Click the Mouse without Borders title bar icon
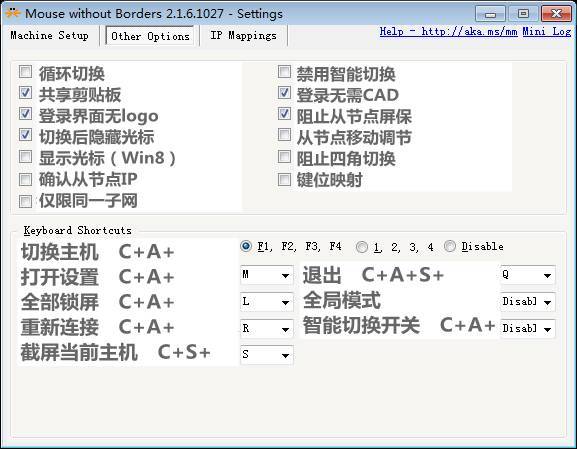The height and width of the screenshot is (449, 577). point(13,13)
